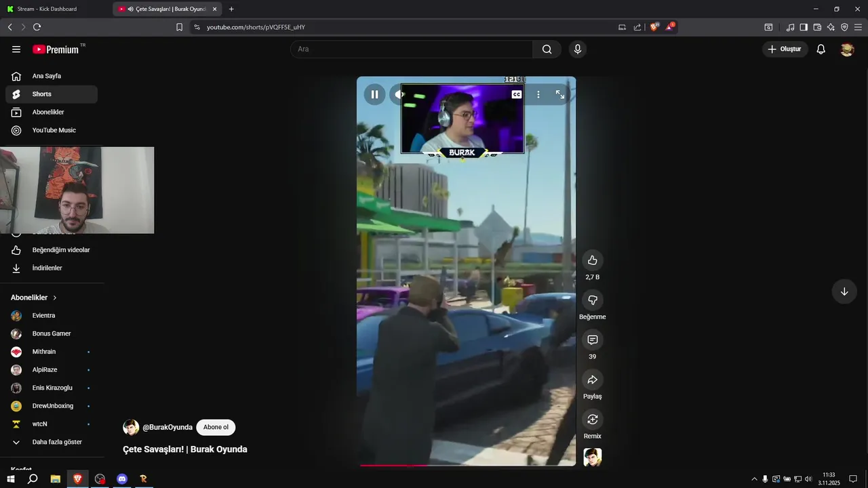Image resolution: width=868 pixels, height=488 pixels.
Task: Open Discord from the taskbar
Action: pyautogui.click(x=122, y=479)
